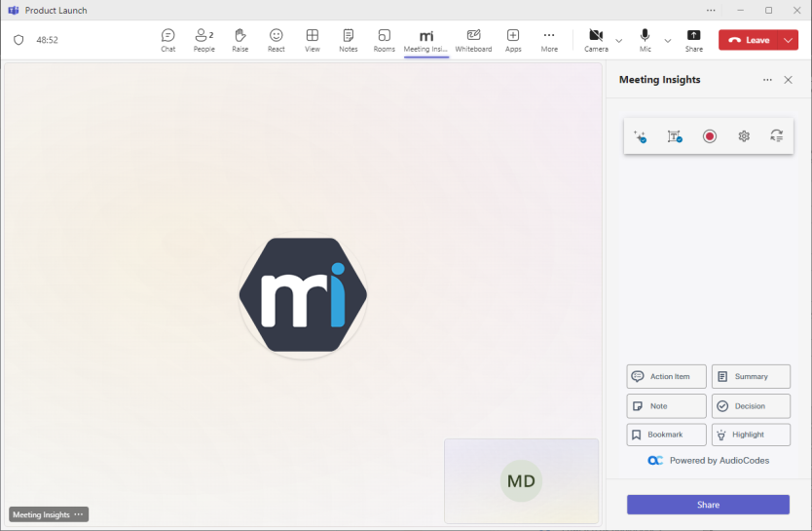Open Meeting Insights settings gear

pyautogui.click(x=744, y=136)
